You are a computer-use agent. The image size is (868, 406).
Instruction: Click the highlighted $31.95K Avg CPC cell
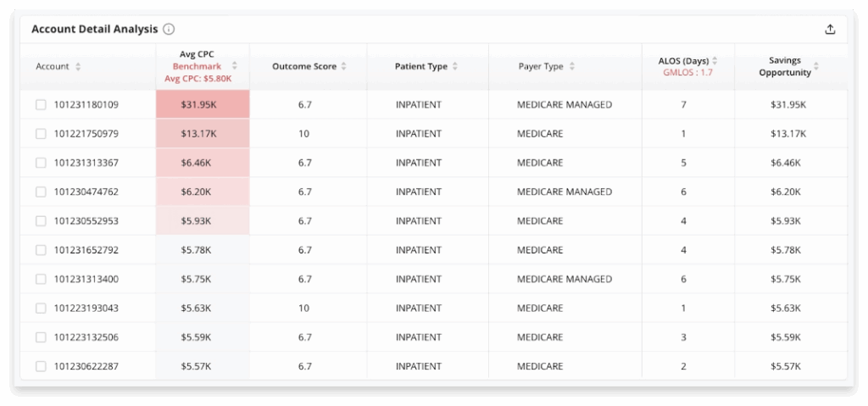202,105
